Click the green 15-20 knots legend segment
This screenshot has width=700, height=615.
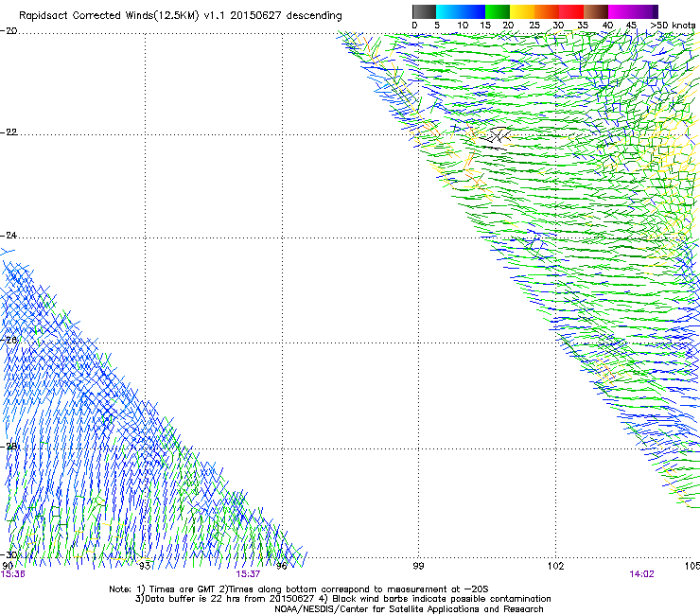coord(498,11)
